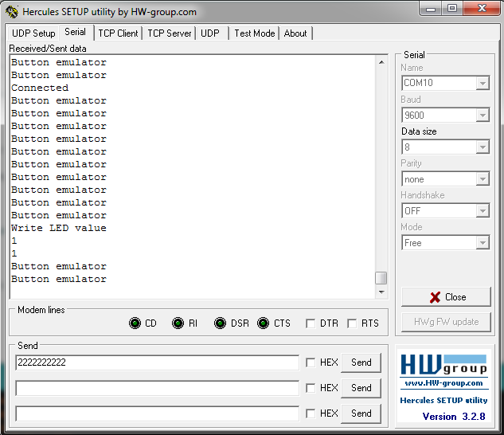Switch to the TCP Client tab

click(x=118, y=33)
